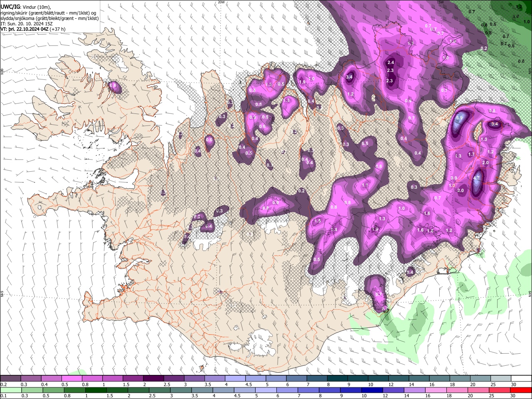Click the '1.7' snowfall value on the map
This screenshot has width=532, height=399.
tap(471, 154)
